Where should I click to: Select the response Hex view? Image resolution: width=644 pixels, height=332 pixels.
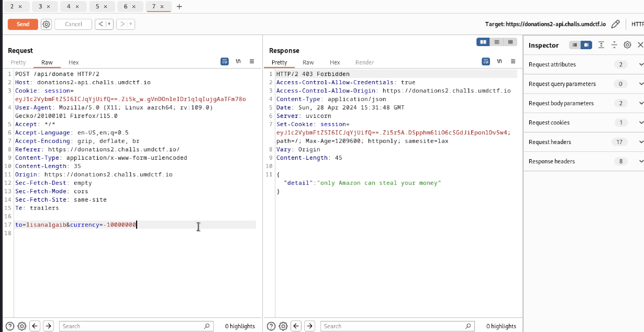[335, 62]
